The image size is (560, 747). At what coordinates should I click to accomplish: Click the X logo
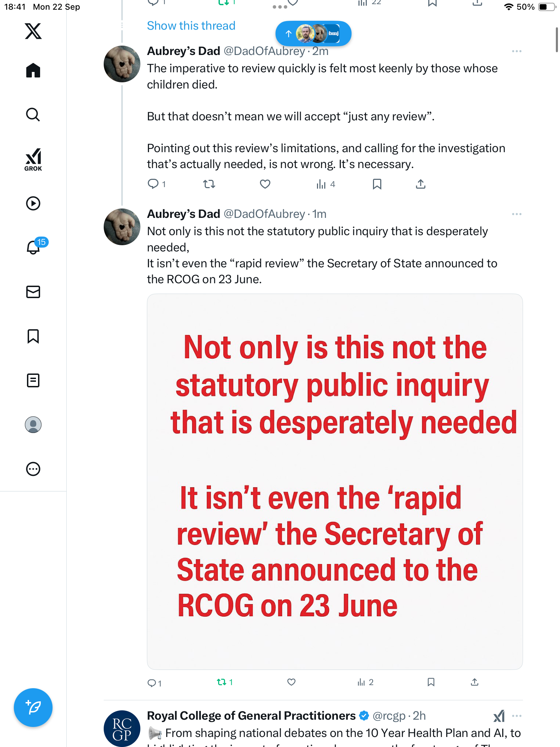click(33, 31)
